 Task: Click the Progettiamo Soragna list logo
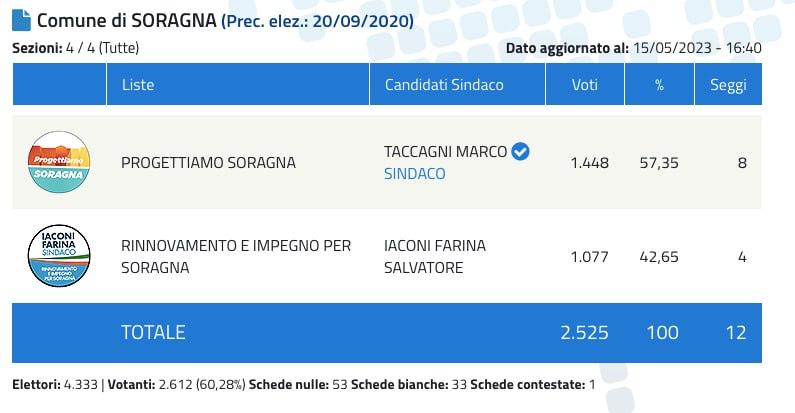click(58, 161)
